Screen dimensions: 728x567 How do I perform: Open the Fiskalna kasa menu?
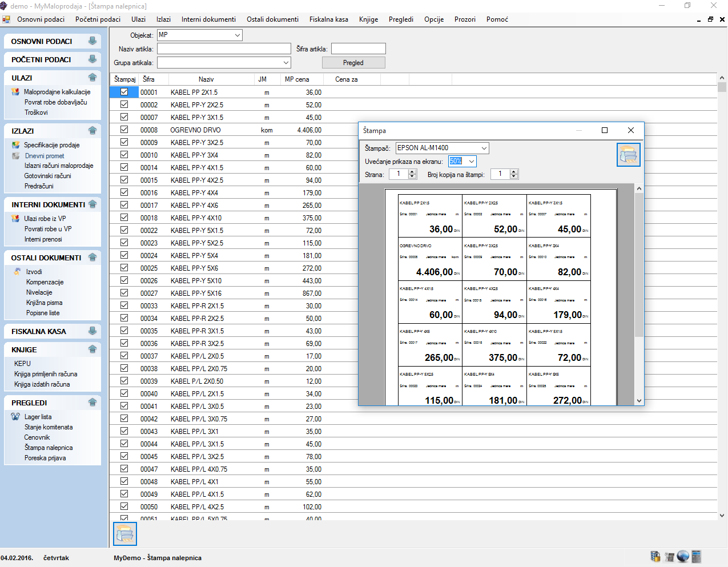[328, 19]
